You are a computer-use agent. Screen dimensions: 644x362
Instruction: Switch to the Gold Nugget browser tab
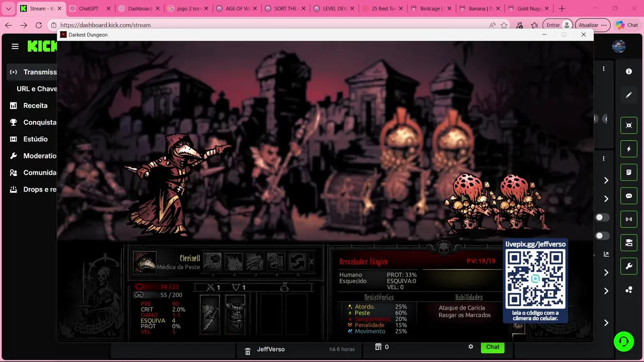click(x=529, y=9)
